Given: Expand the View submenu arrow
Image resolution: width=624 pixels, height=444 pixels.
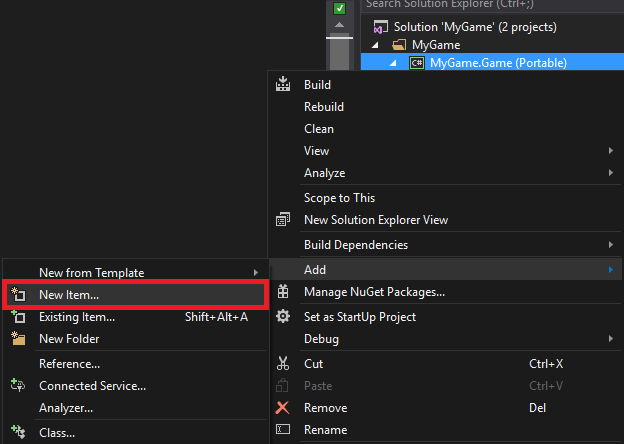Looking at the screenshot, I should pos(610,151).
